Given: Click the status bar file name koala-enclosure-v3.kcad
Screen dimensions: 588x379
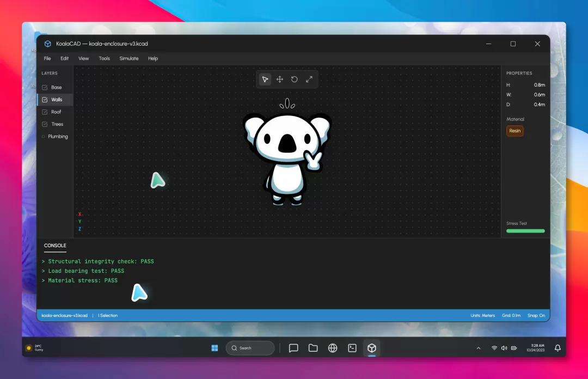Looking at the screenshot, I should (x=64, y=316).
